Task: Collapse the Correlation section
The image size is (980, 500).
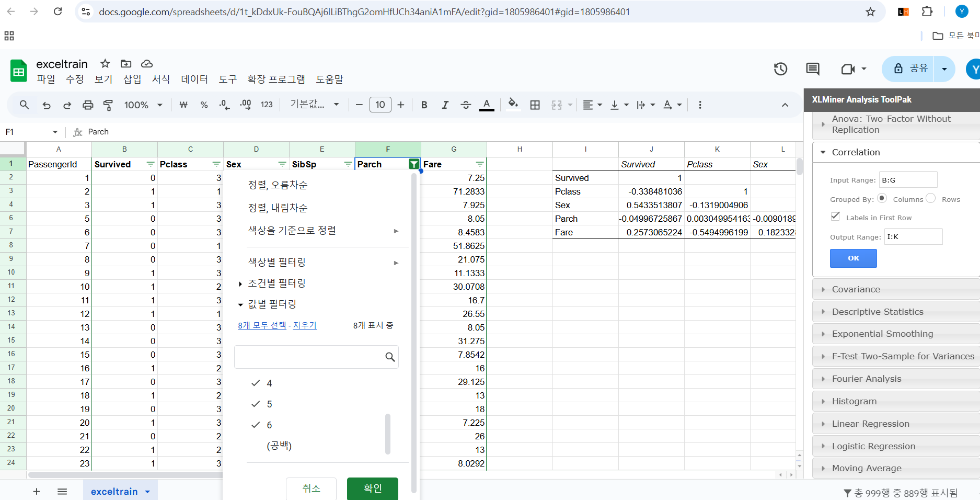Action: (896, 152)
